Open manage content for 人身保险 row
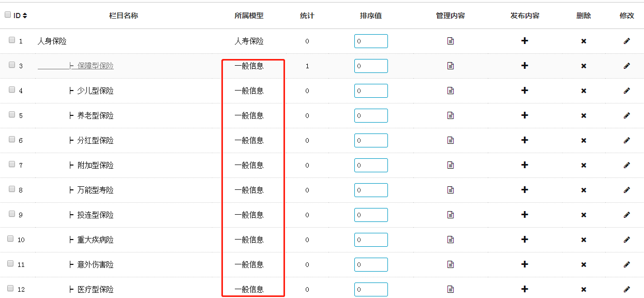This screenshot has width=644, height=298. 451,41
